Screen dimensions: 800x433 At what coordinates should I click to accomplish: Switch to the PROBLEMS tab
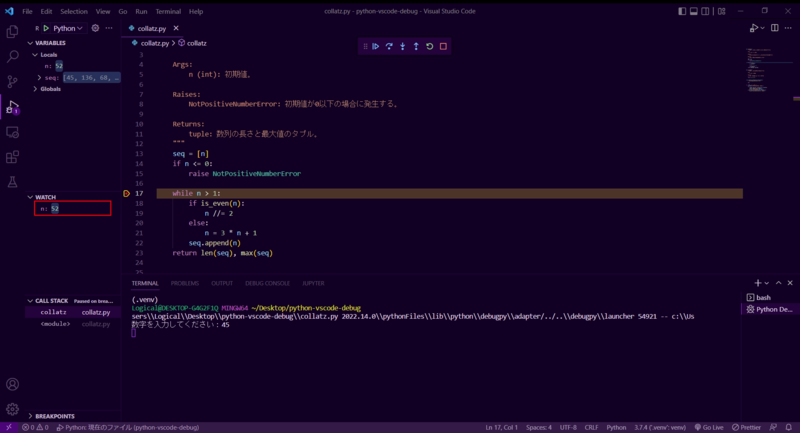coord(185,283)
